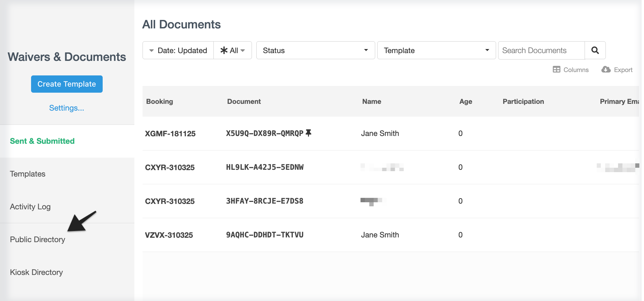Sort by the Document column header
The height and width of the screenshot is (301, 644).
pos(244,101)
